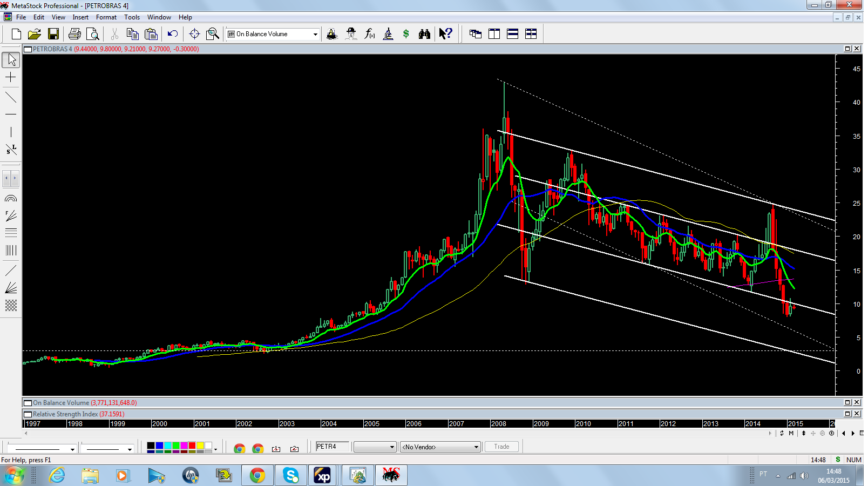
Task: Pick the red color swatch
Action: 192,446
